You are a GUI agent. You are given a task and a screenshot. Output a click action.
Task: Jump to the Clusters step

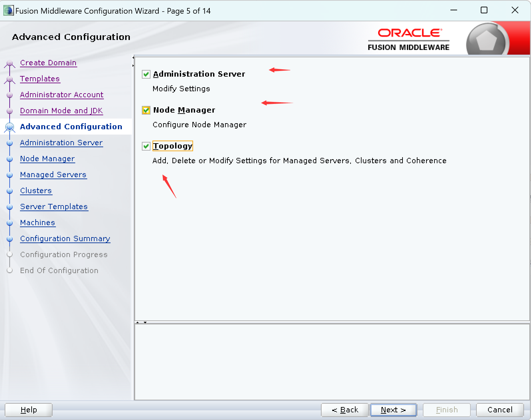[x=36, y=191]
